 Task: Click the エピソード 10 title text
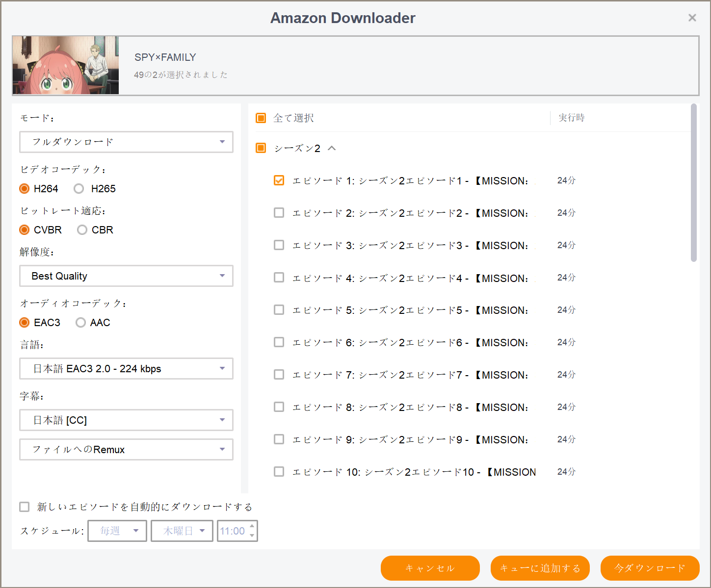pos(414,472)
